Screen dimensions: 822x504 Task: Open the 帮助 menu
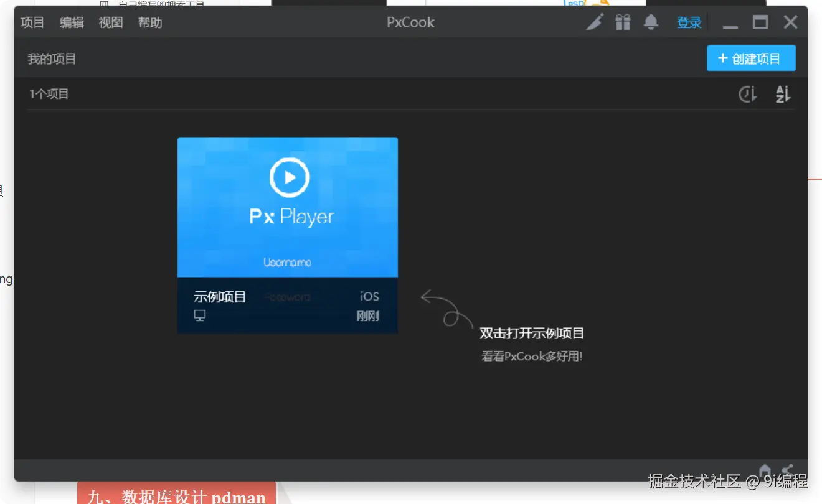tap(150, 22)
